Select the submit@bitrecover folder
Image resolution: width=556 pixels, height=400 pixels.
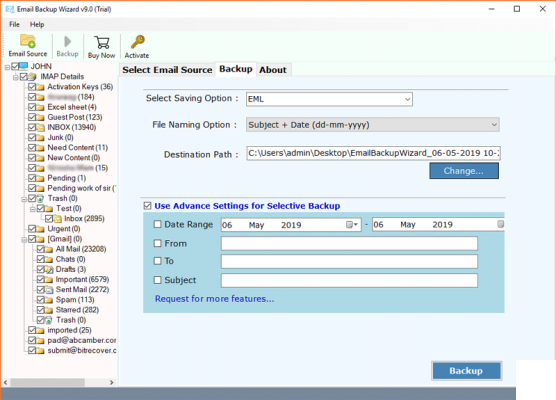click(x=82, y=351)
